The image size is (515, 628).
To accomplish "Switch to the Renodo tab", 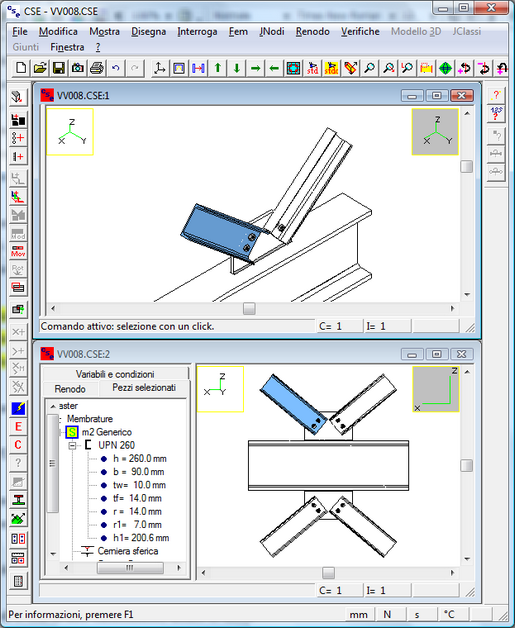I will click(70, 389).
